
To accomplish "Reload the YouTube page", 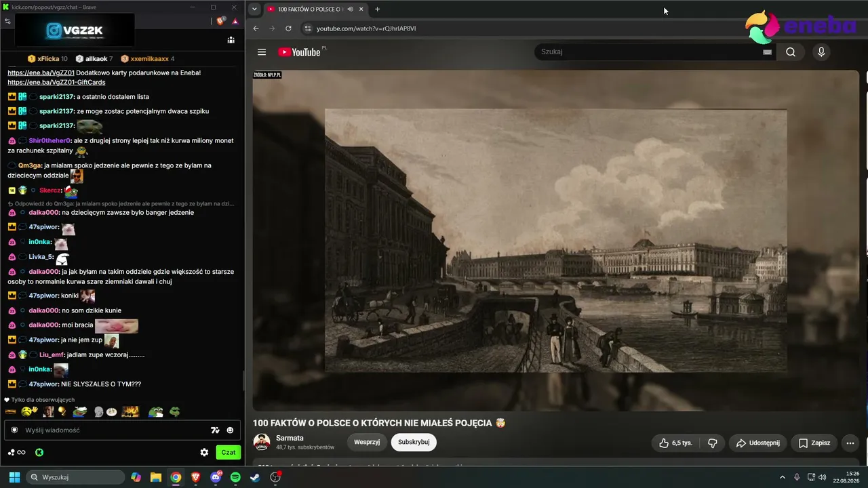I will [288, 28].
